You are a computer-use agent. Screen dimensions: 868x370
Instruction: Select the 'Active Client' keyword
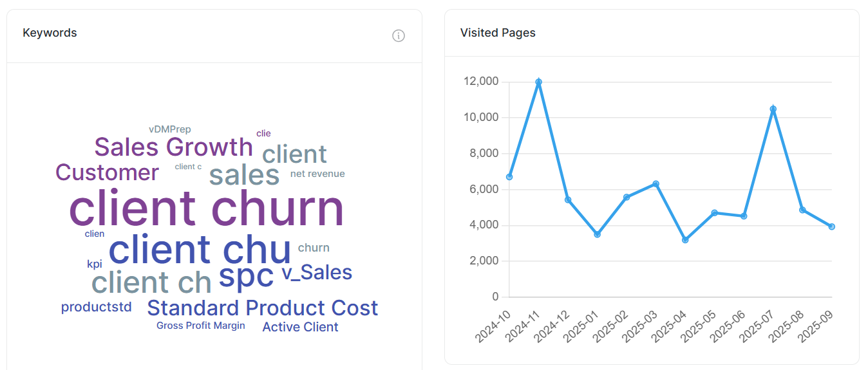click(x=300, y=327)
